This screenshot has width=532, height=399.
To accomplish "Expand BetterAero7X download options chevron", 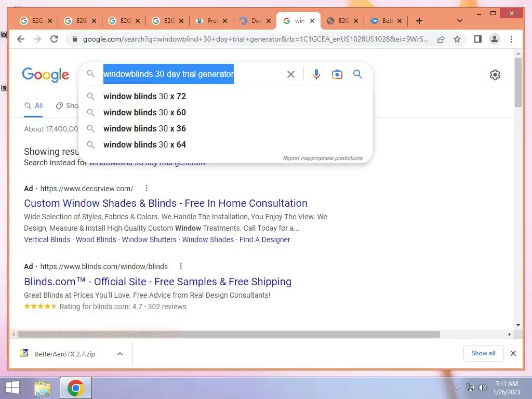I will click(x=120, y=354).
